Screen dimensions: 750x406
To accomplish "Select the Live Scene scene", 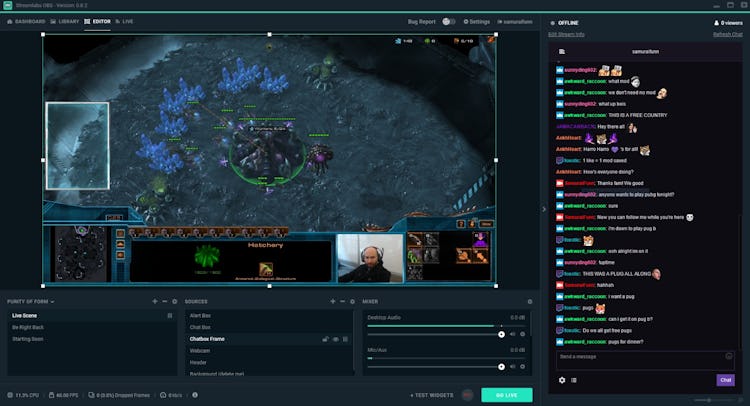I will 91,316.
